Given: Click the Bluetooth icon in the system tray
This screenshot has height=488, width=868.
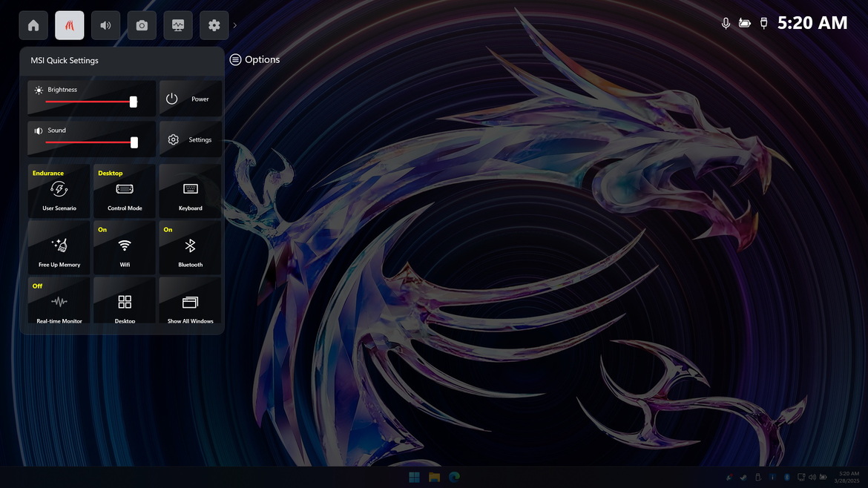Looking at the screenshot, I should (786, 477).
